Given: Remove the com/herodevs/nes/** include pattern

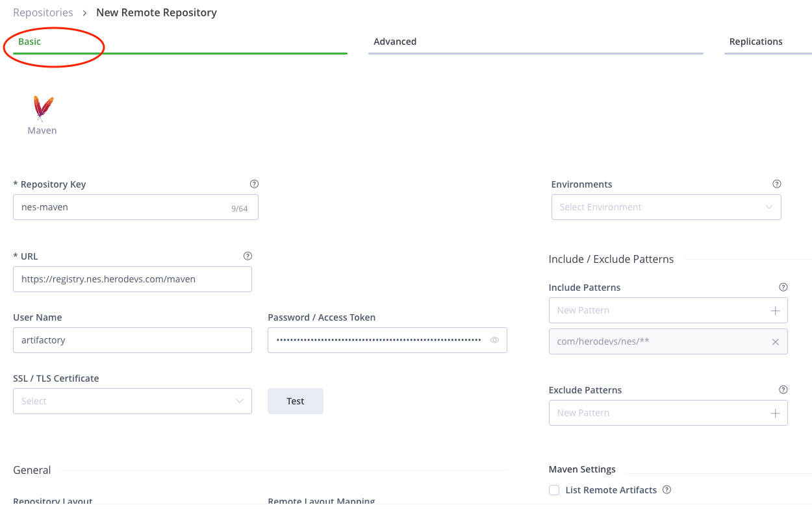Looking at the screenshot, I should (x=774, y=341).
